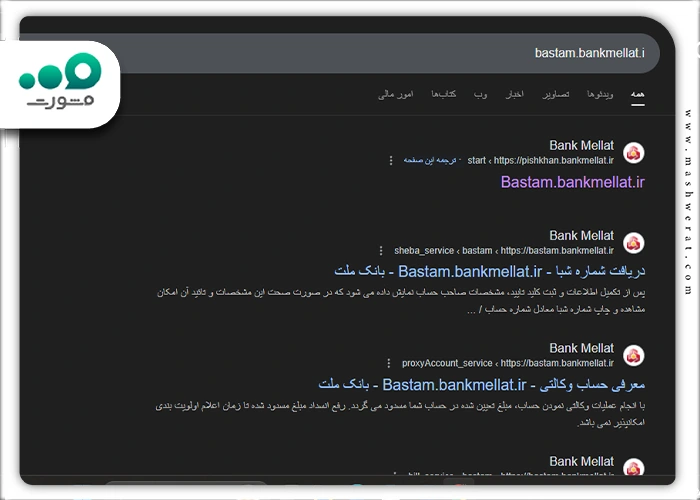Click Bank Mellat favicon of proxyAccount_service result

coord(633,356)
